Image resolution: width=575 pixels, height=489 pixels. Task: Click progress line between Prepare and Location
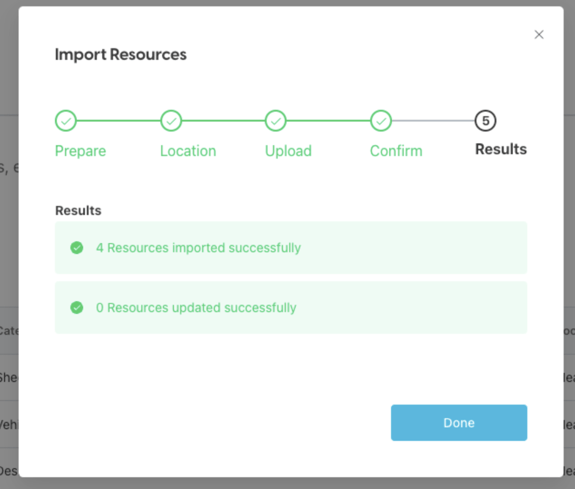click(118, 121)
